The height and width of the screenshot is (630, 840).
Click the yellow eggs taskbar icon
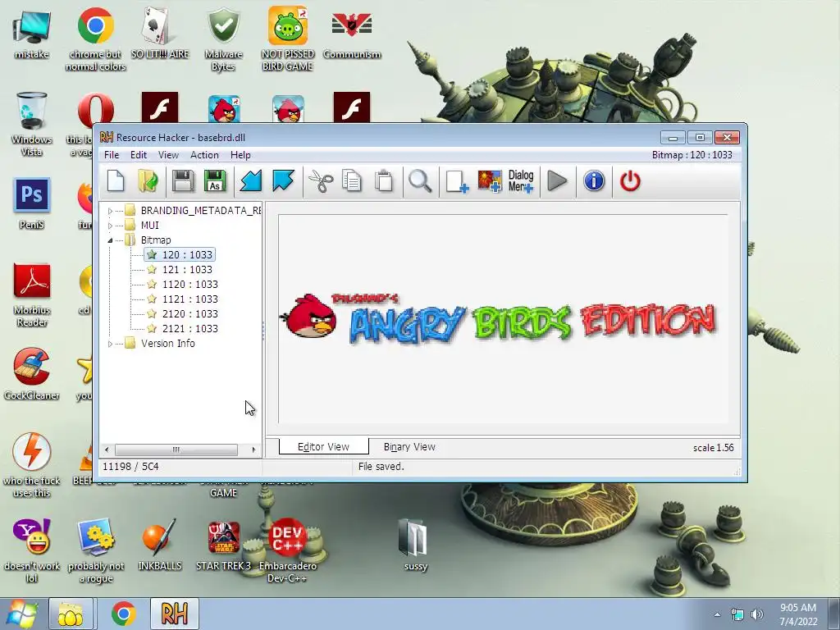71,614
